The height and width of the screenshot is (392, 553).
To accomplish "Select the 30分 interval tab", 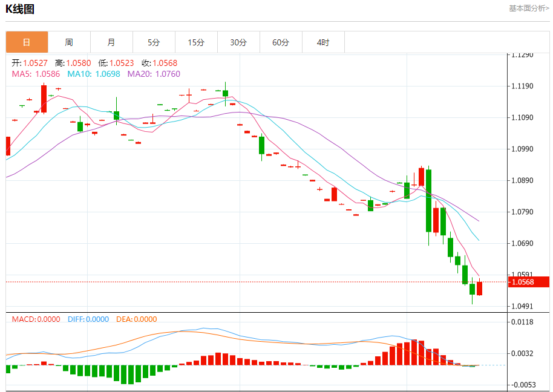I will pyautogui.click(x=238, y=42).
